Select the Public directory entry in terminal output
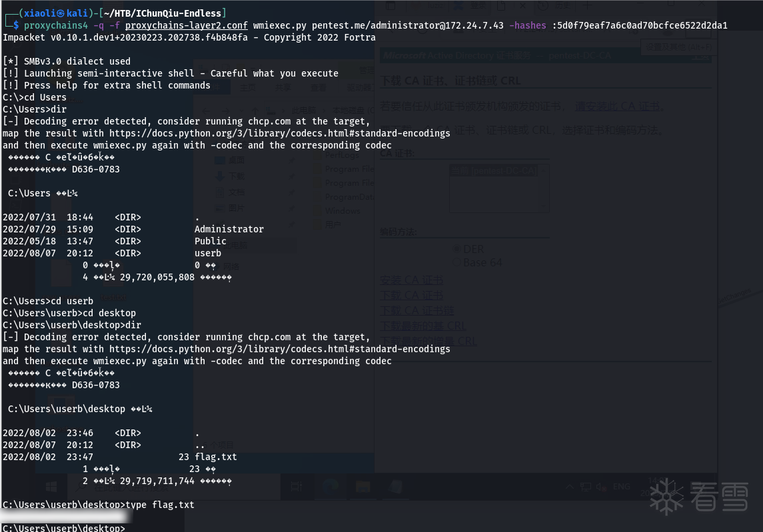The width and height of the screenshot is (763, 532). 210,241
